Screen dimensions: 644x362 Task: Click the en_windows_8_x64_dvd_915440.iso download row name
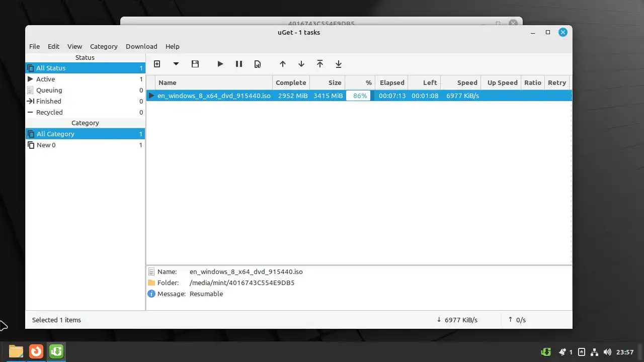pyautogui.click(x=214, y=96)
